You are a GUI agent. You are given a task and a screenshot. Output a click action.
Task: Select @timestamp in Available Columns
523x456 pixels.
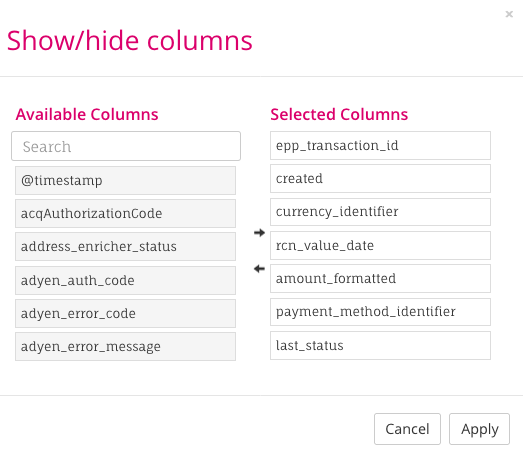pyautogui.click(x=125, y=180)
